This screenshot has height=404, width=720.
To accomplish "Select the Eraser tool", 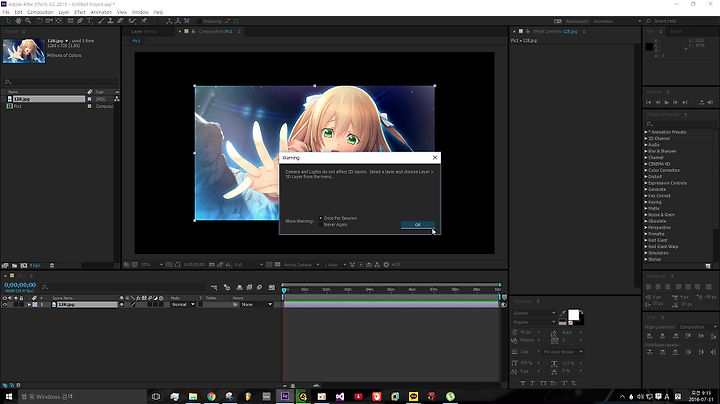I will pyautogui.click(x=120, y=21).
